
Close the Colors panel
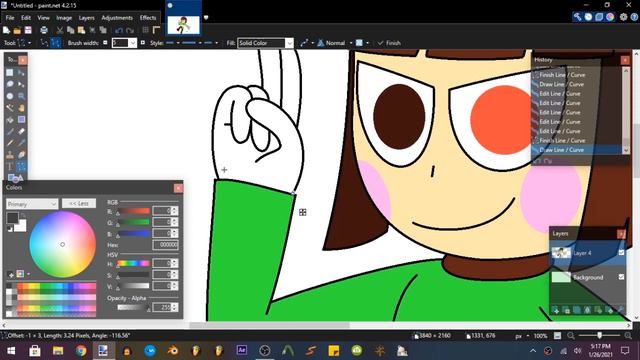coord(178,188)
